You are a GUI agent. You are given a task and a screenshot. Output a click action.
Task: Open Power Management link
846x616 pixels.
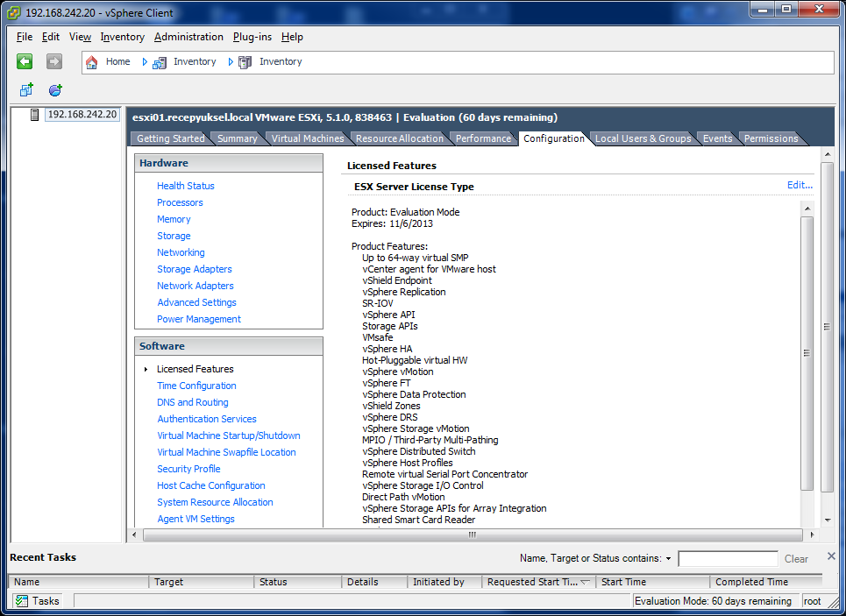pos(198,319)
